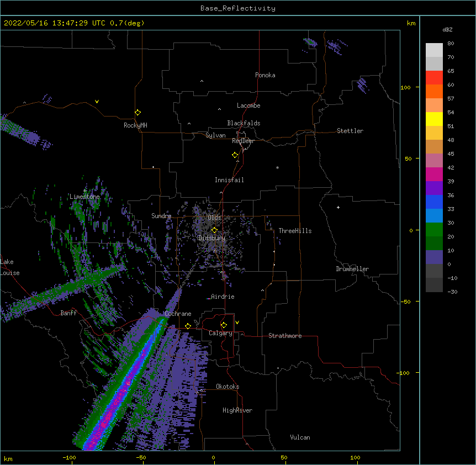Pick the light gray 70-80 dBZ legend swatch
476x465 pixels.
point(434,50)
